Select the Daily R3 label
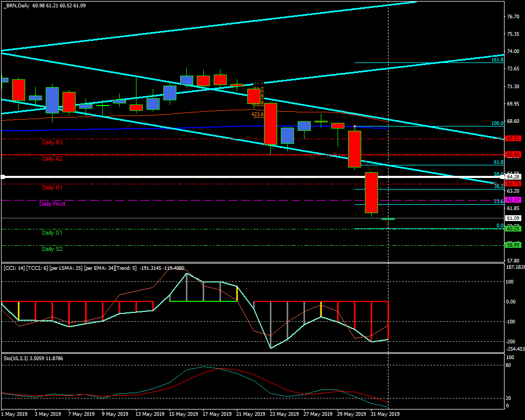Viewport: 525px width, 420px height. pyautogui.click(x=52, y=142)
